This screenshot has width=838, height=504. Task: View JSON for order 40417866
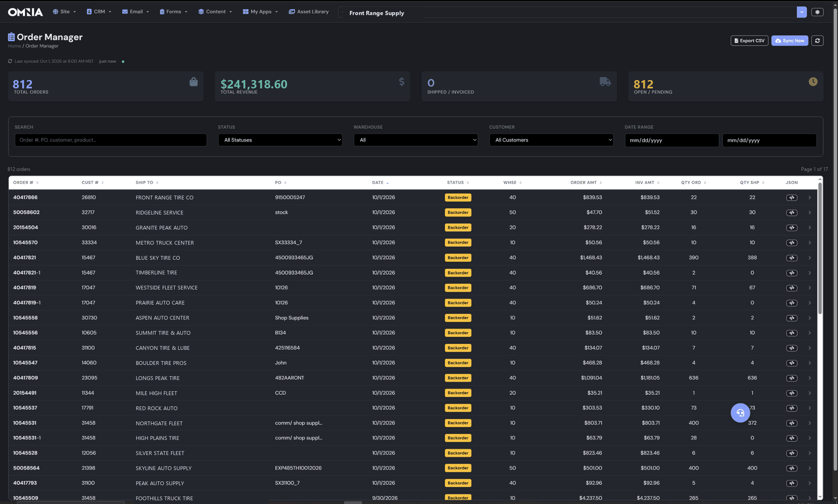tap(791, 198)
